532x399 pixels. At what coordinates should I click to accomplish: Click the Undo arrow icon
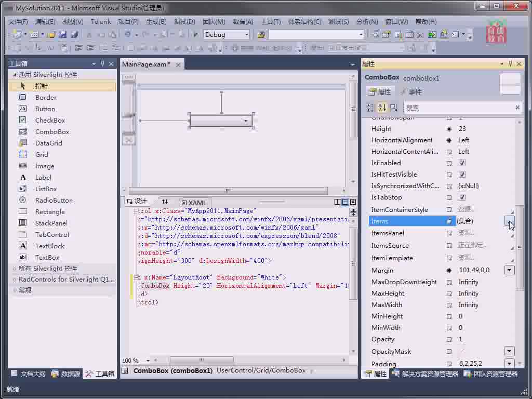128,35
